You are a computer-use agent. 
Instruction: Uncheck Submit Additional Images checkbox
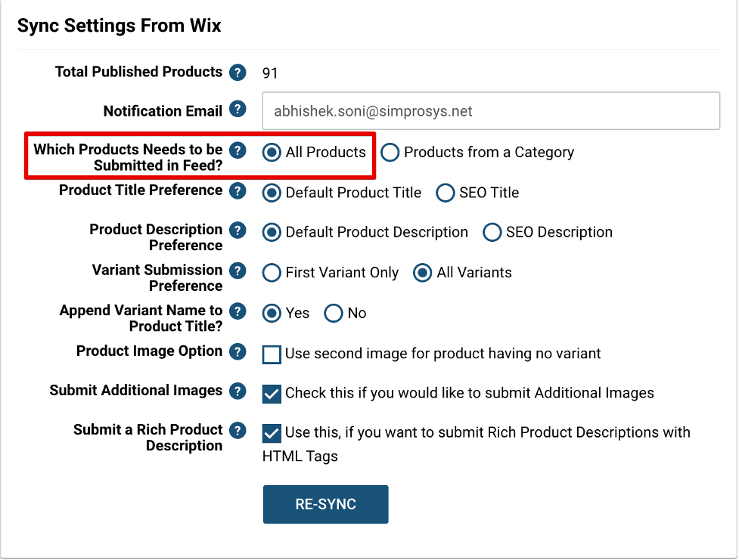pyautogui.click(x=272, y=394)
